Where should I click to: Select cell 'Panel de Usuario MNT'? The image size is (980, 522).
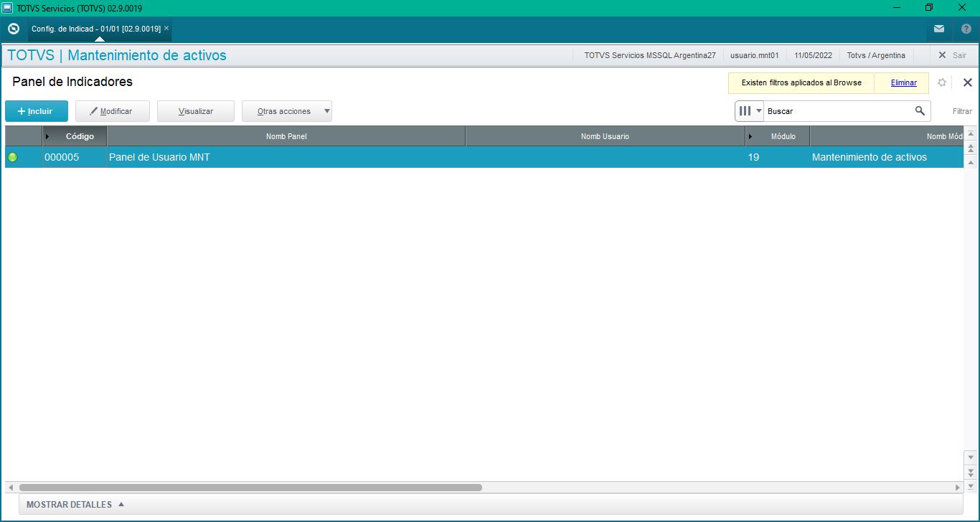286,157
